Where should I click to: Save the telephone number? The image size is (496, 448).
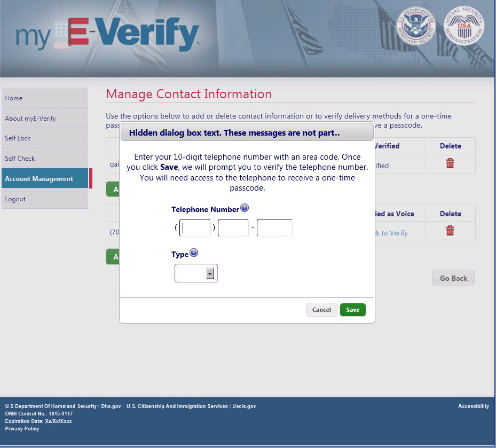point(353,310)
